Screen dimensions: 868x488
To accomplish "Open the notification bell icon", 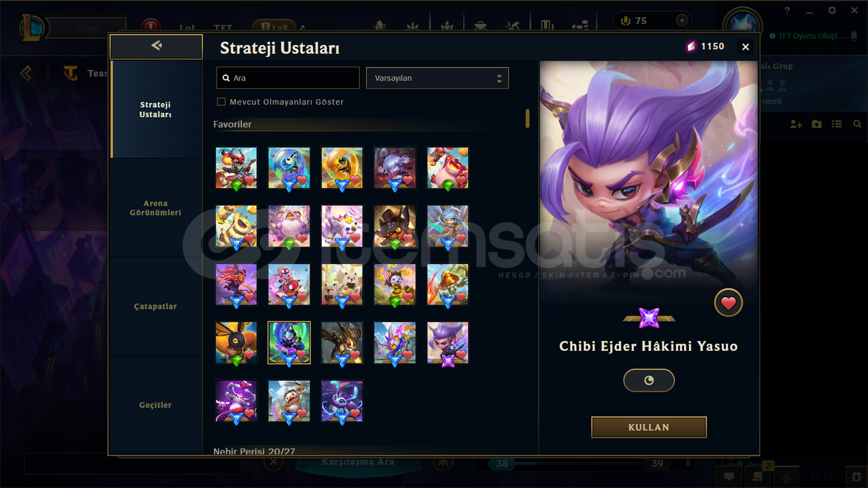I will pyautogui.click(x=854, y=36).
